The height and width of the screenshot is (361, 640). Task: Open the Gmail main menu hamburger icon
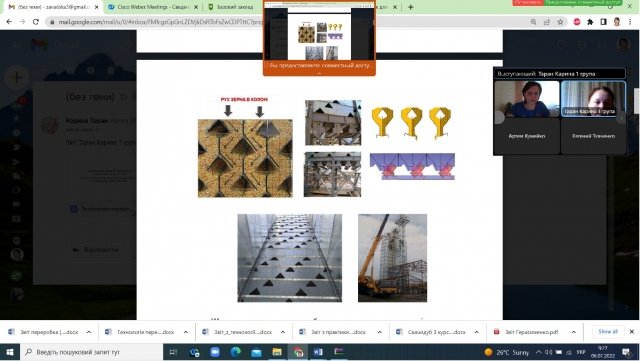tap(16, 45)
